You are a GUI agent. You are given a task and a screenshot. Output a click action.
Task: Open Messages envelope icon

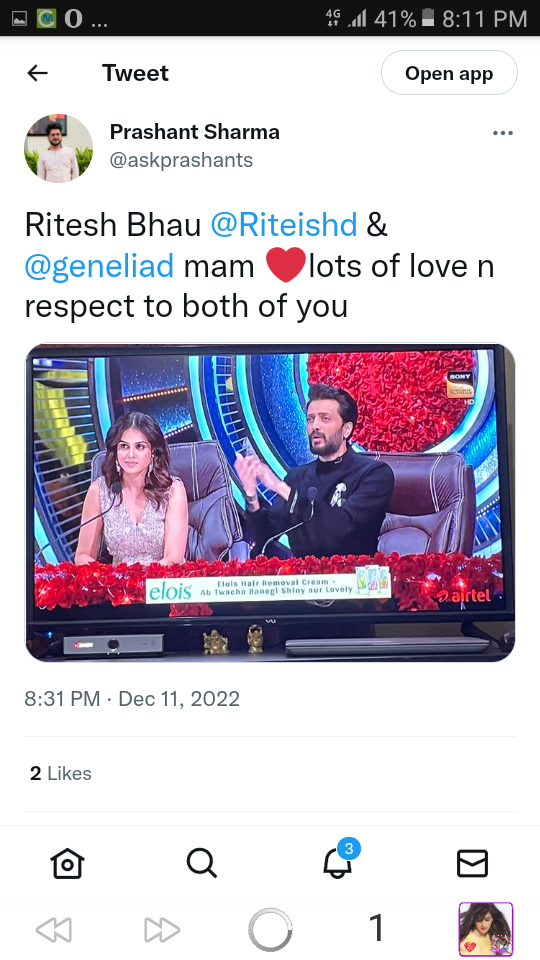(472, 863)
